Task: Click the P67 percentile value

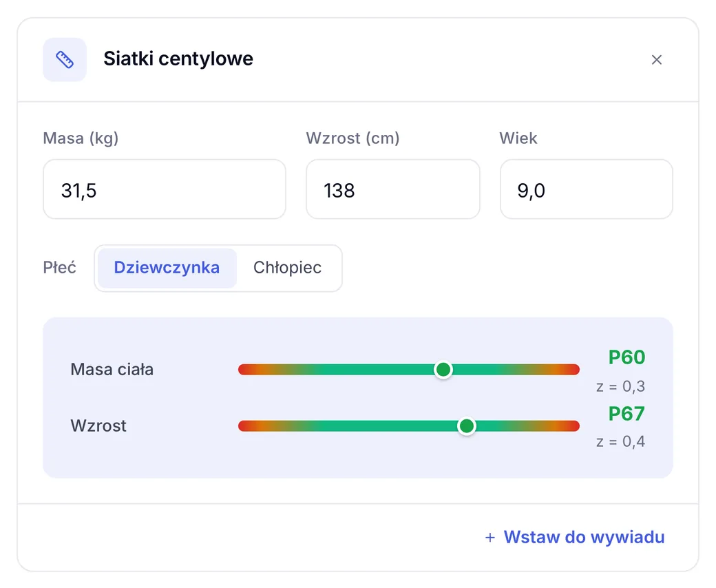Action: click(x=626, y=414)
